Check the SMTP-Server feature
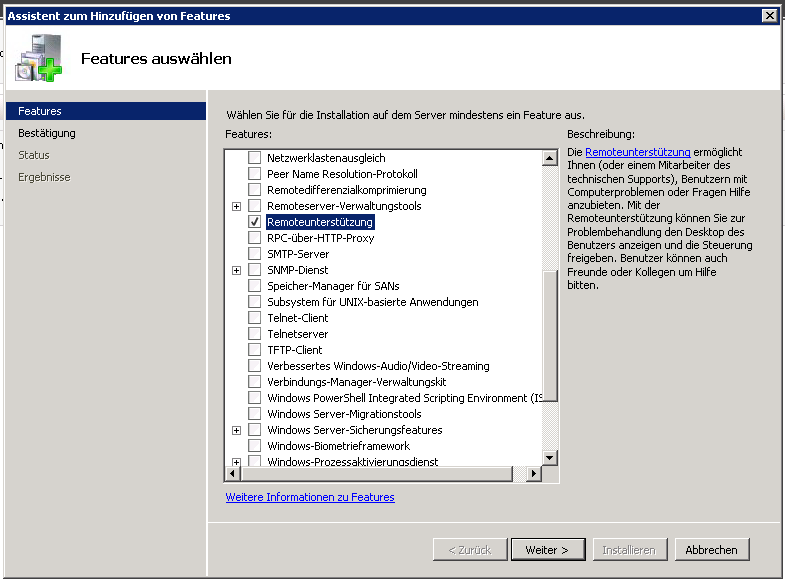This screenshot has height=582, width=785. (x=254, y=254)
